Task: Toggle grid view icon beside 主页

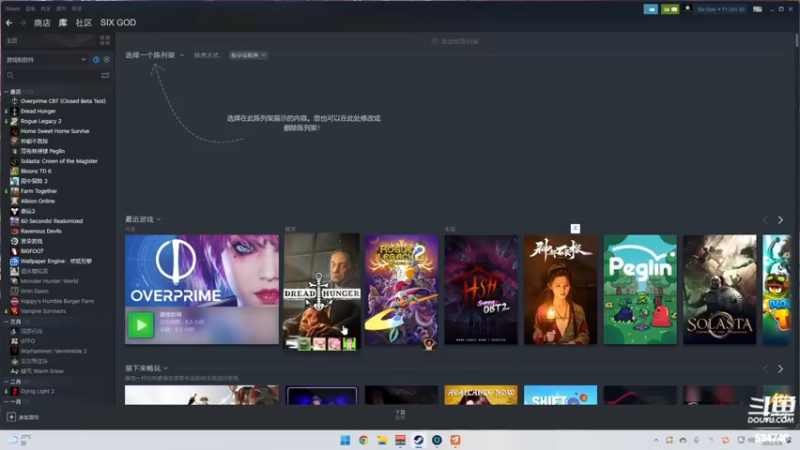Action: 105,40
